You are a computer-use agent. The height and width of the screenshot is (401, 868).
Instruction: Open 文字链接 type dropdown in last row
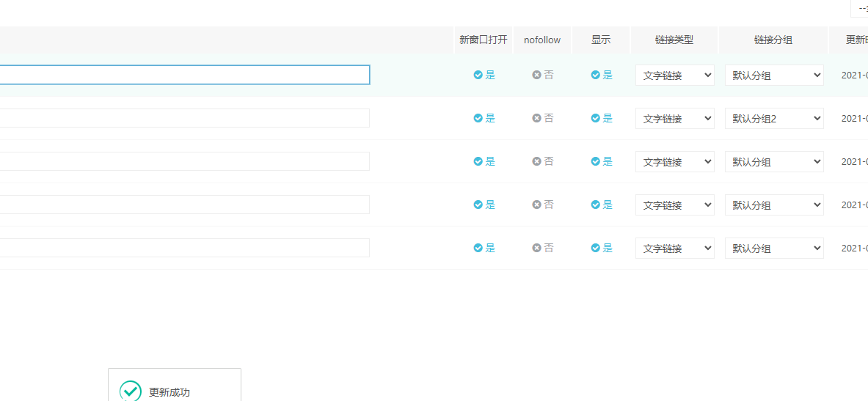[675, 249]
